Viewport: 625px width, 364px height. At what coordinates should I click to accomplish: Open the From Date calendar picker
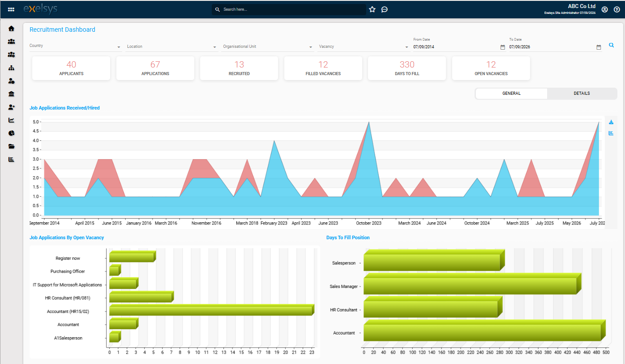click(x=502, y=47)
